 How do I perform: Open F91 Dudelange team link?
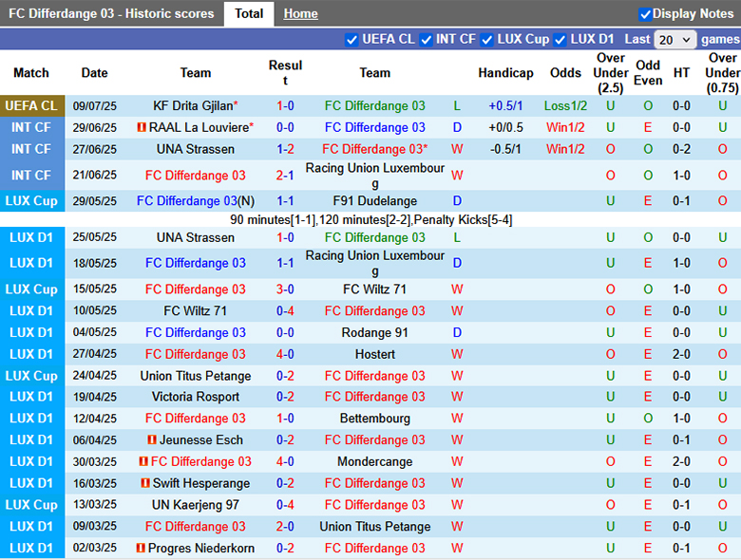point(374,201)
